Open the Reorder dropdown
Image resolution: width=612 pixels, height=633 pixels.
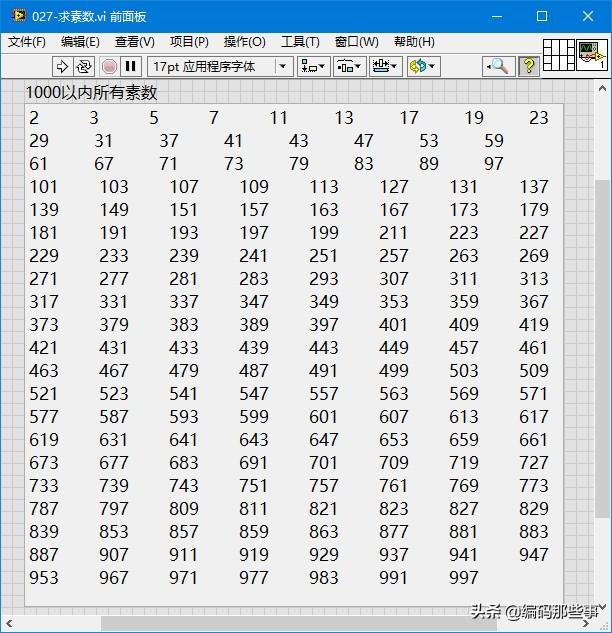coord(423,66)
